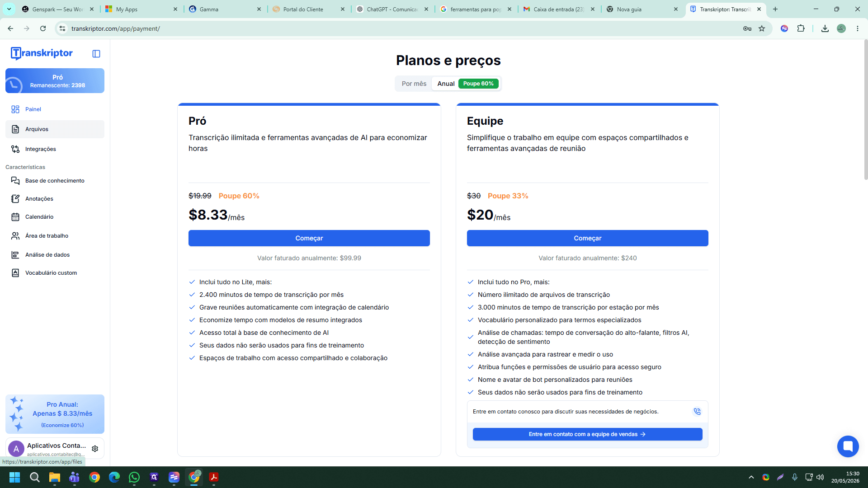Open Vocabulário custom
Viewport: 868px width, 488px height.
tap(55, 273)
